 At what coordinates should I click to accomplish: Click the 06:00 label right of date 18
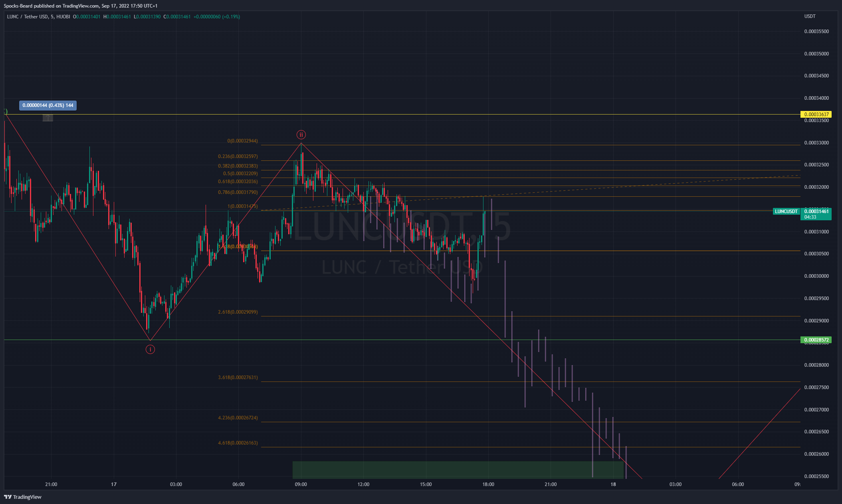(x=738, y=484)
